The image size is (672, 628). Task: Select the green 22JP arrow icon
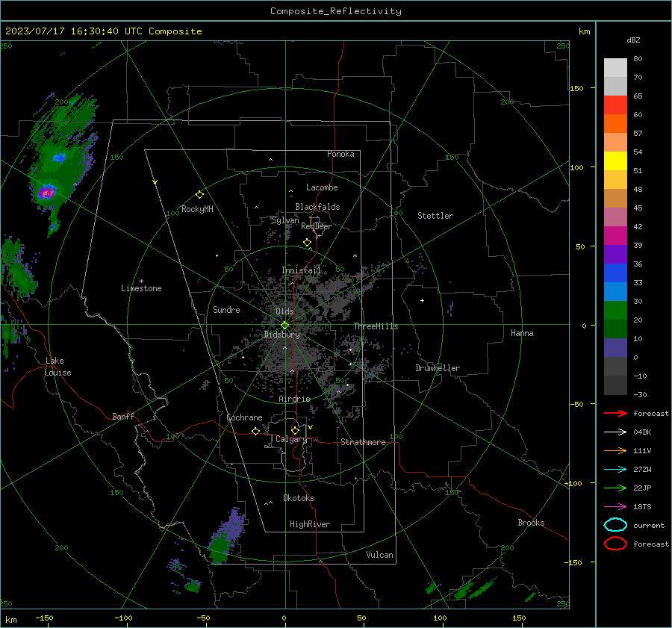[615, 488]
